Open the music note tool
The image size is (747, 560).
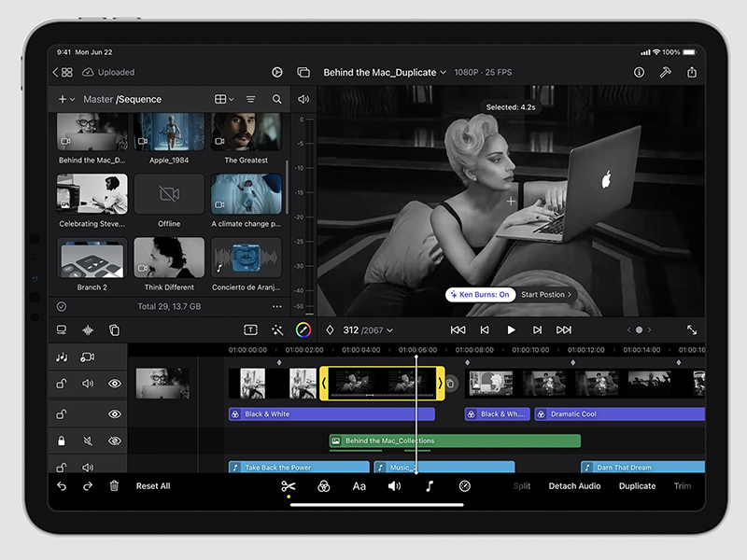point(430,486)
